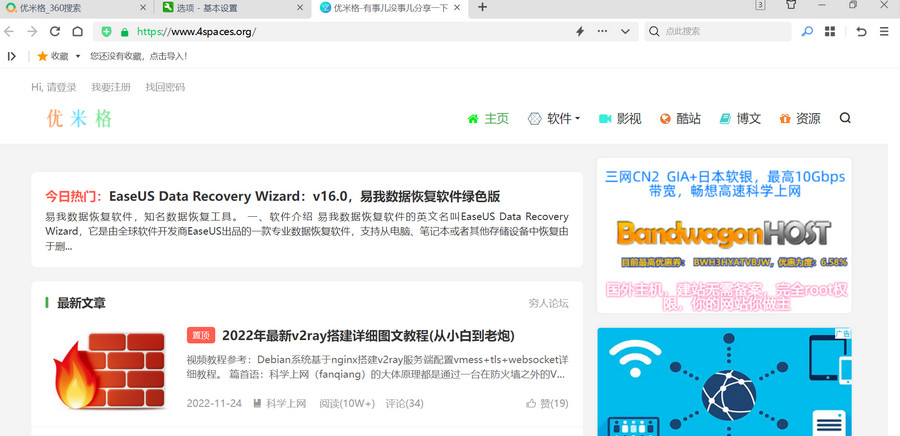Open the site search magnifier icon
900x436 pixels.
click(845, 118)
